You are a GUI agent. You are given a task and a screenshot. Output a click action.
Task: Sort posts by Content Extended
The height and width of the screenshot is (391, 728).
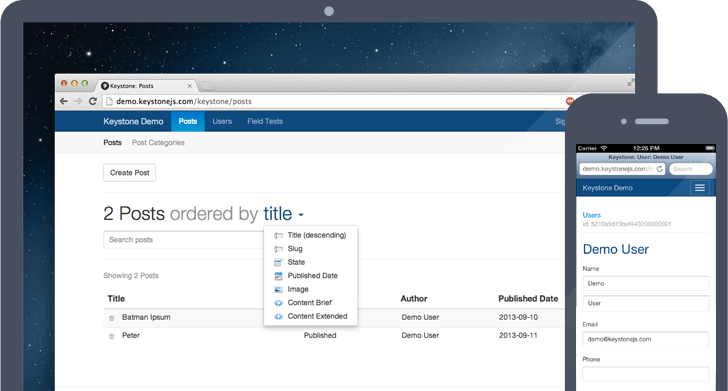(317, 316)
